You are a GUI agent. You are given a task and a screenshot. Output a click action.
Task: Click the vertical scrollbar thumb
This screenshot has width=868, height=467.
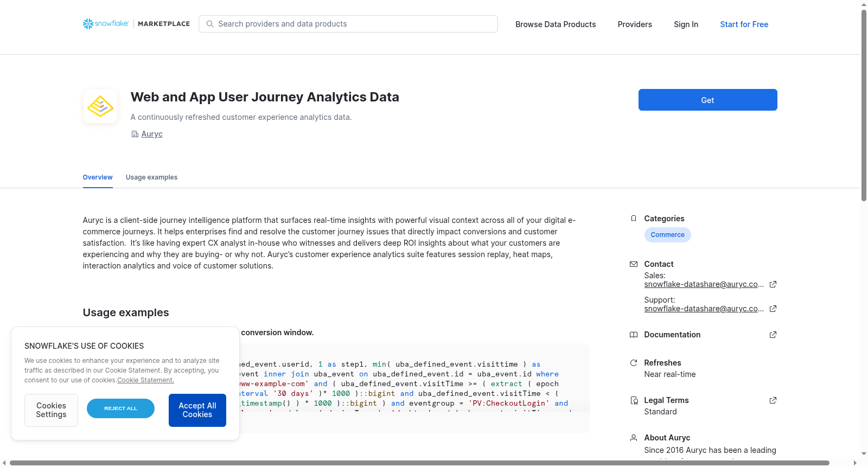point(864,105)
